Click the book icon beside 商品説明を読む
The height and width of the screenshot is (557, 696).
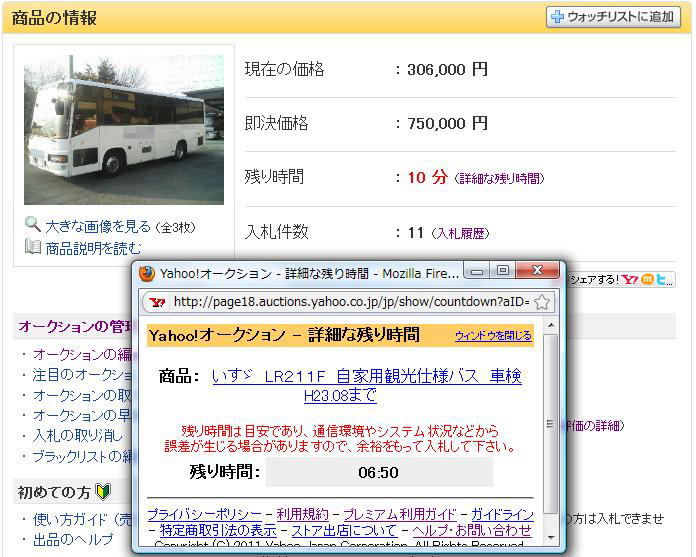[x=32, y=247]
